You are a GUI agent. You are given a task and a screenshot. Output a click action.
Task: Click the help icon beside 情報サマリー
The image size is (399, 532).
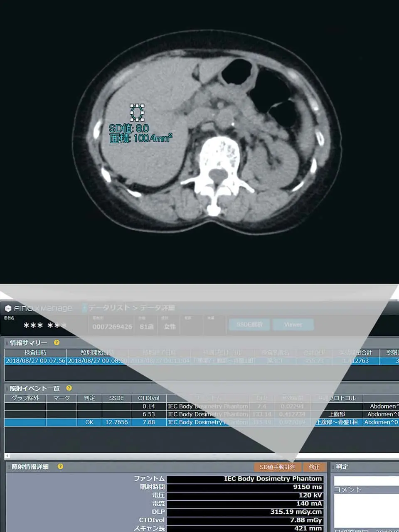57,342
